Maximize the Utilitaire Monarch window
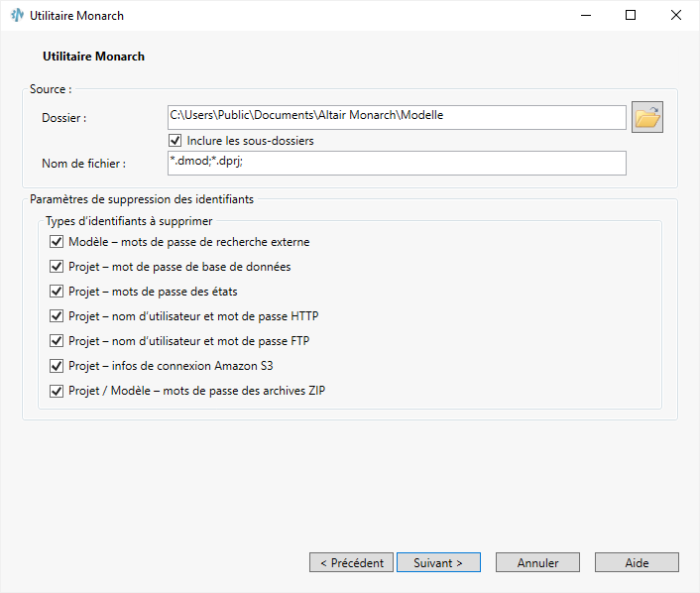Screen dimensions: 700x593 point(631,15)
